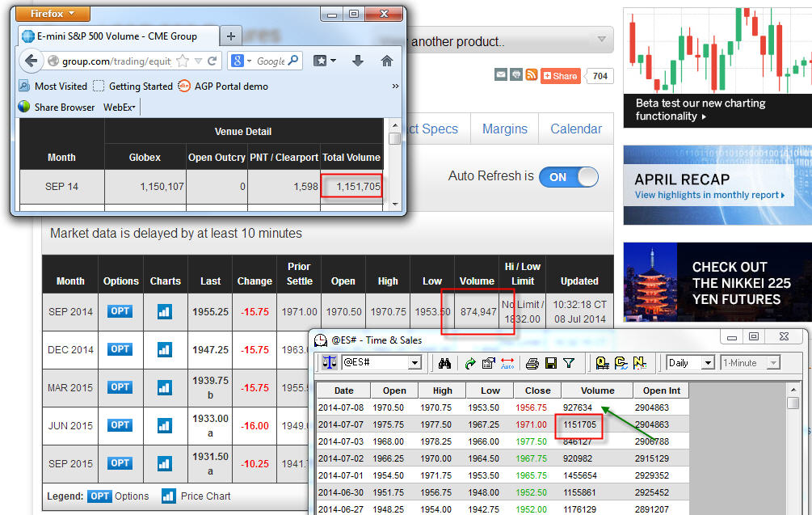Open price chart for SEP 2014
The width and height of the screenshot is (812, 515).
(165, 311)
